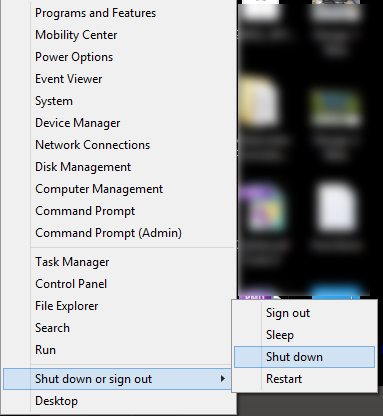The width and height of the screenshot is (383, 416).
Task: Expand the Shut down or sign out arrow
Action: (x=223, y=379)
